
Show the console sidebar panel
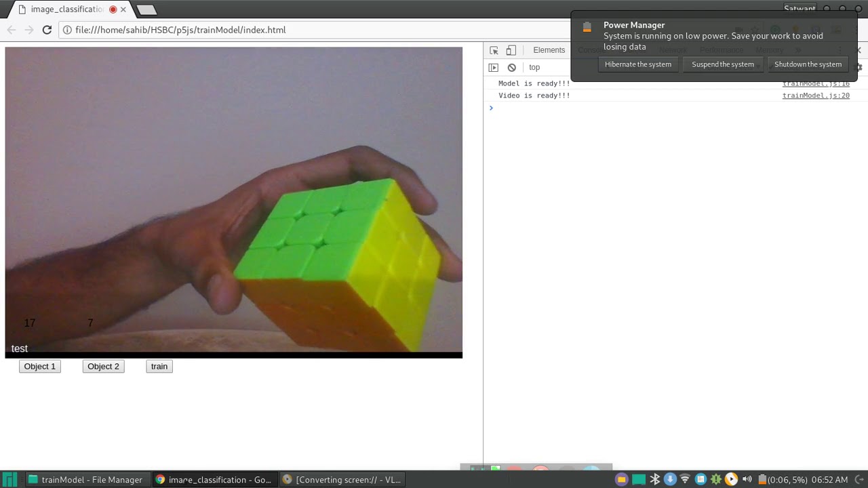pyautogui.click(x=494, y=67)
